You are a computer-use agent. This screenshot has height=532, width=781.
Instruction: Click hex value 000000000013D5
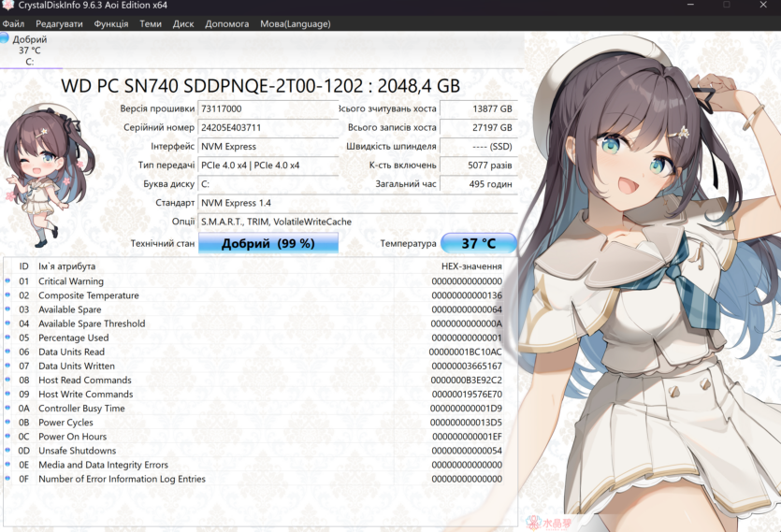[x=466, y=423]
